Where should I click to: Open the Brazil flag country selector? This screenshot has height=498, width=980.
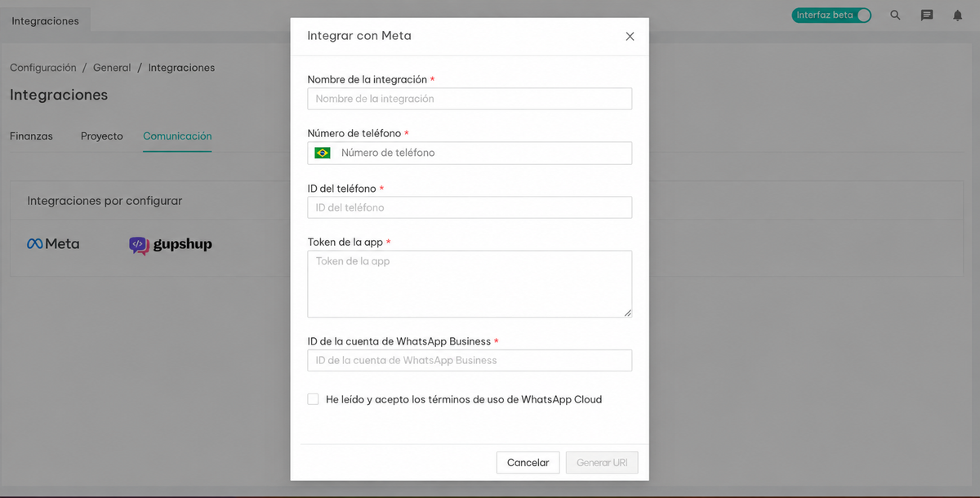tap(323, 153)
